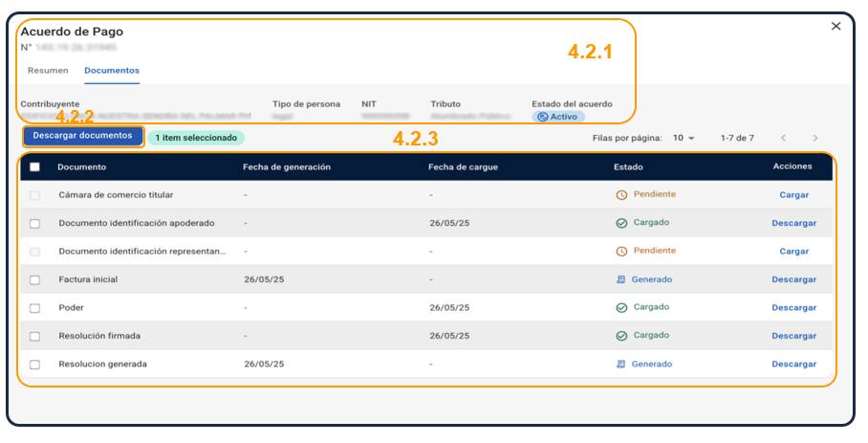Select the Resolución firmada row checkbox

coord(34,336)
